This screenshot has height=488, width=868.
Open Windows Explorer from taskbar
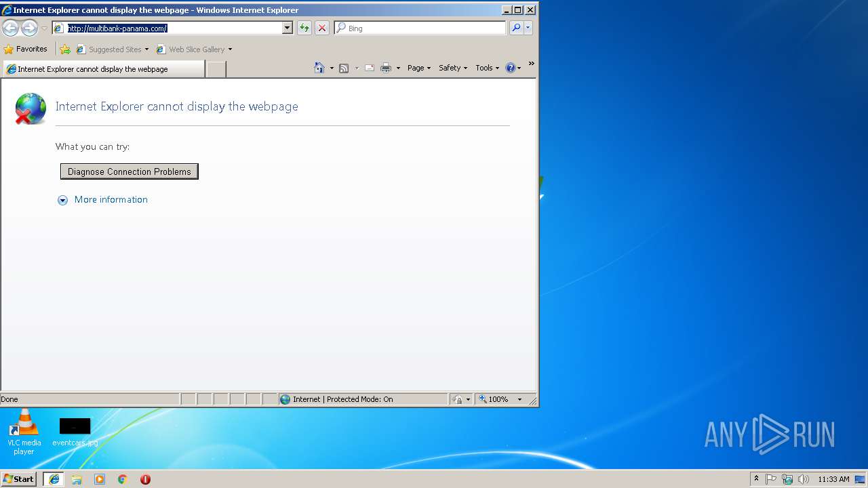click(x=77, y=479)
